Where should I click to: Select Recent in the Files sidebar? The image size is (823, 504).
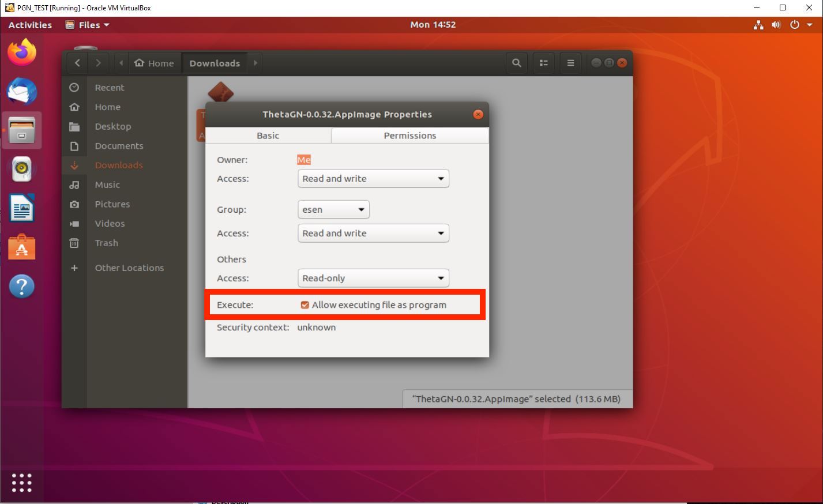click(x=125, y=88)
